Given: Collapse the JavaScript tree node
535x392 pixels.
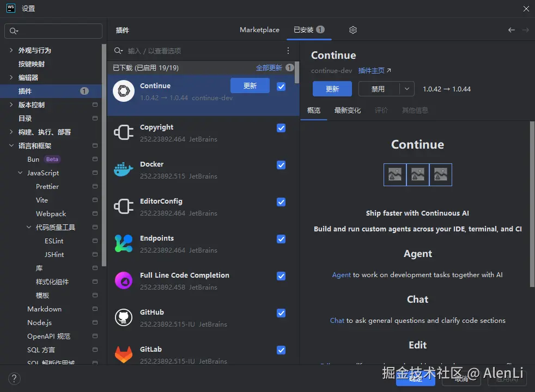Looking at the screenshot, I should point(20,173).
